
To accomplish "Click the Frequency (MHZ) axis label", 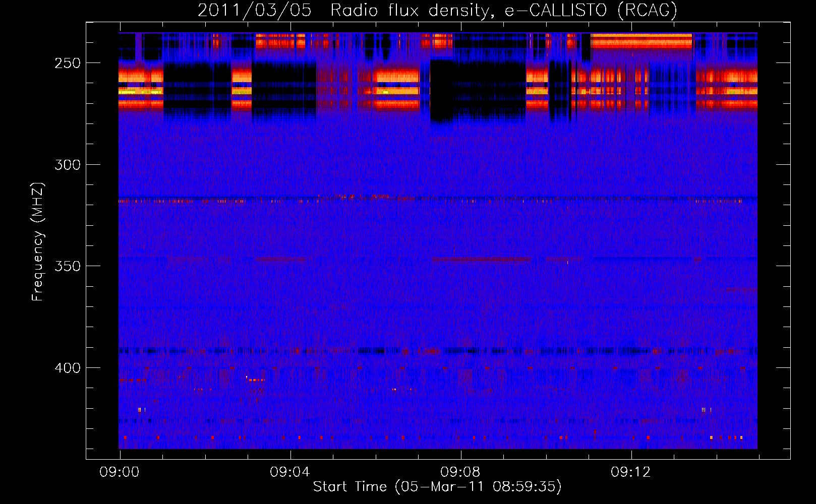I will click(38, 241).
